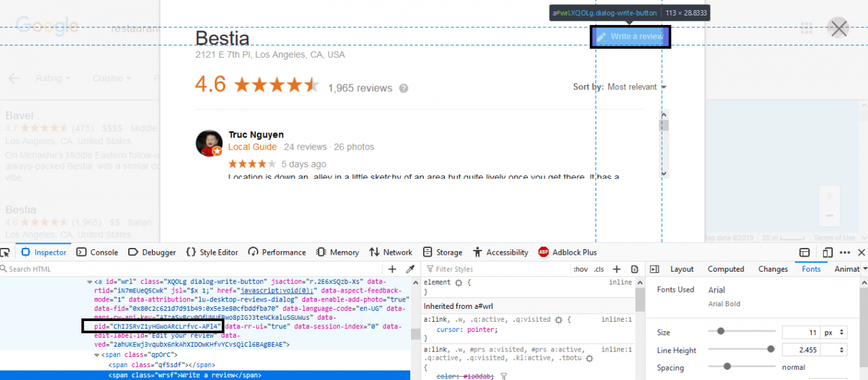Collapse the span qpOrC node
This screenshot has height=380, width=868.
[x=96, y=354]
